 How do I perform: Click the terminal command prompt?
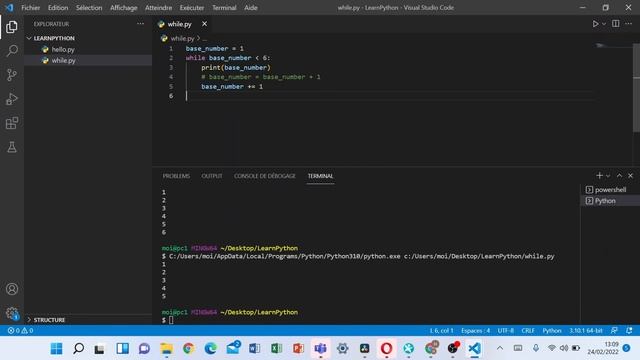[x=171, y=320]
